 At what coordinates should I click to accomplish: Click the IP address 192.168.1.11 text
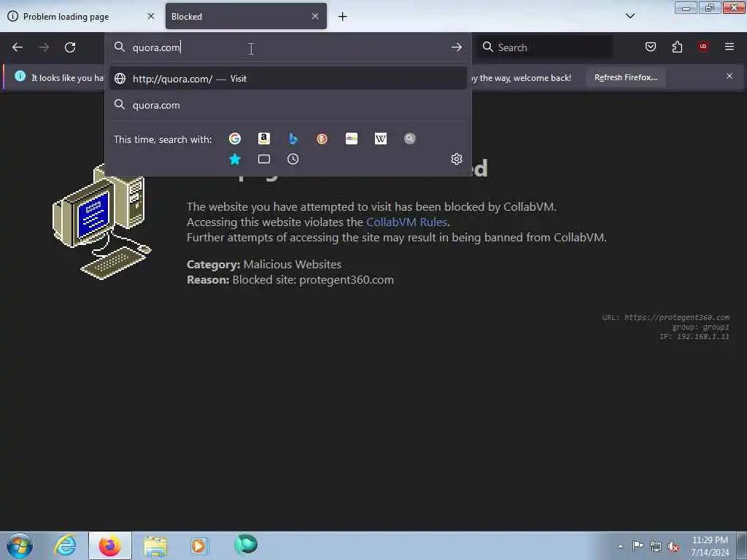coord(703,336)
